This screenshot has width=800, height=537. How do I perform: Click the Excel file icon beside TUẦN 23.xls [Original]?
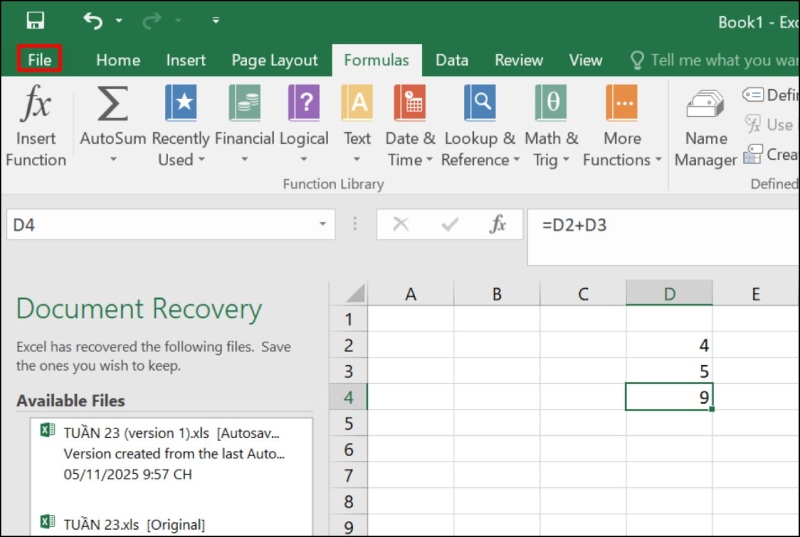coord(47,522)
